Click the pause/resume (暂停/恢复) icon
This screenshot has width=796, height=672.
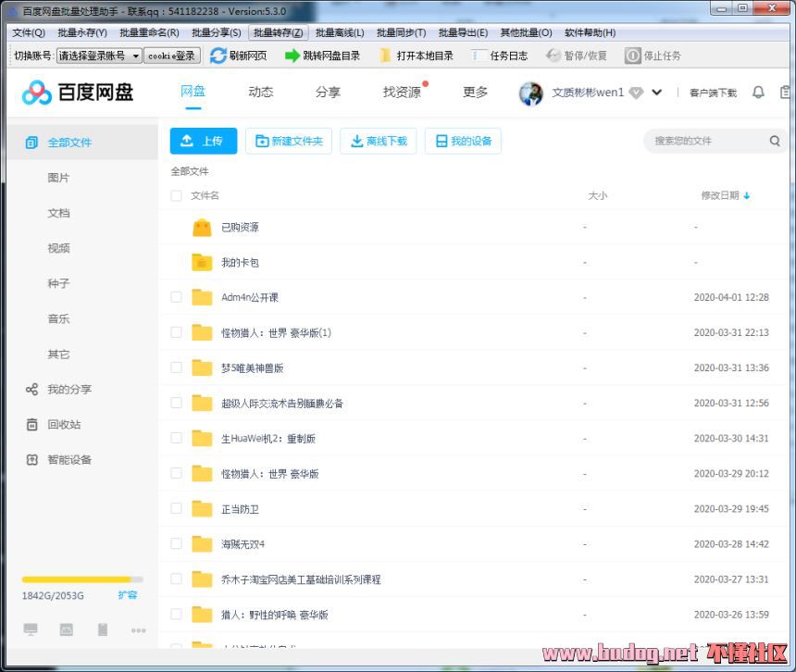553,56
